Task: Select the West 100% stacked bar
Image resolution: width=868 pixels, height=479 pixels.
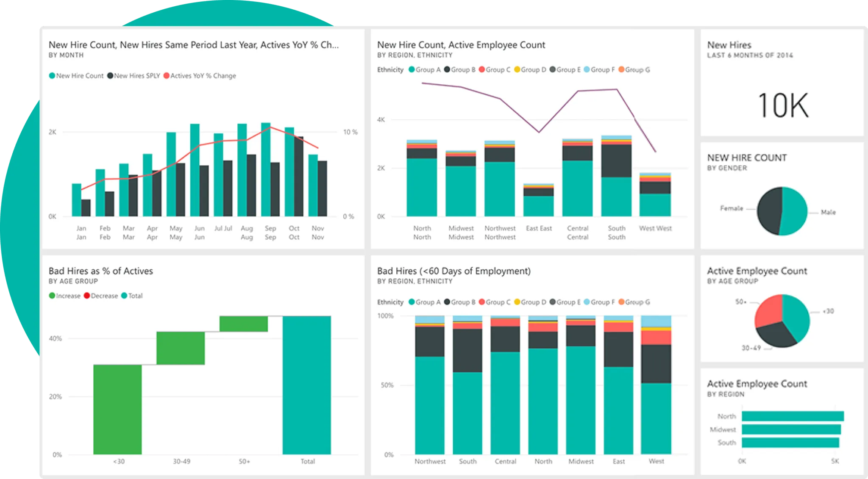Action: 656,385
